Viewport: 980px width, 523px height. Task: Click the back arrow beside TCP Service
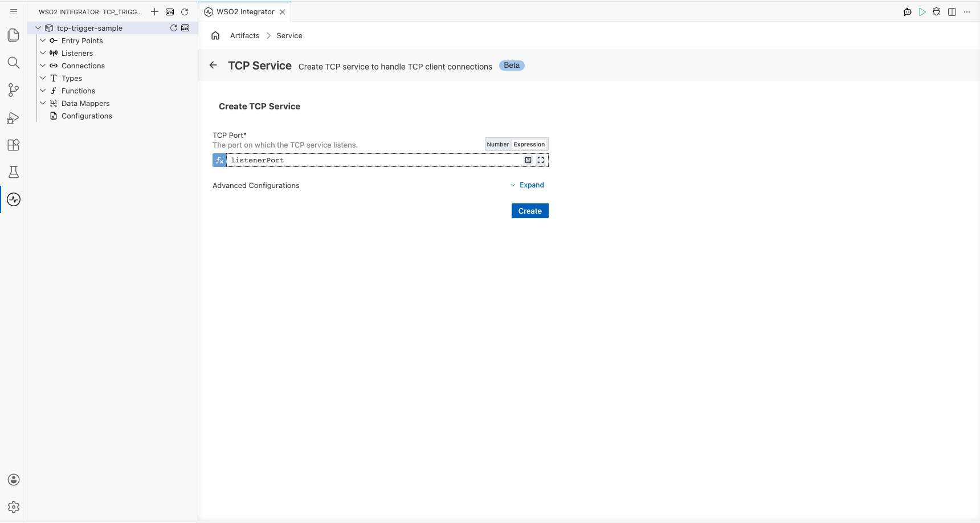tap(213, 65)
